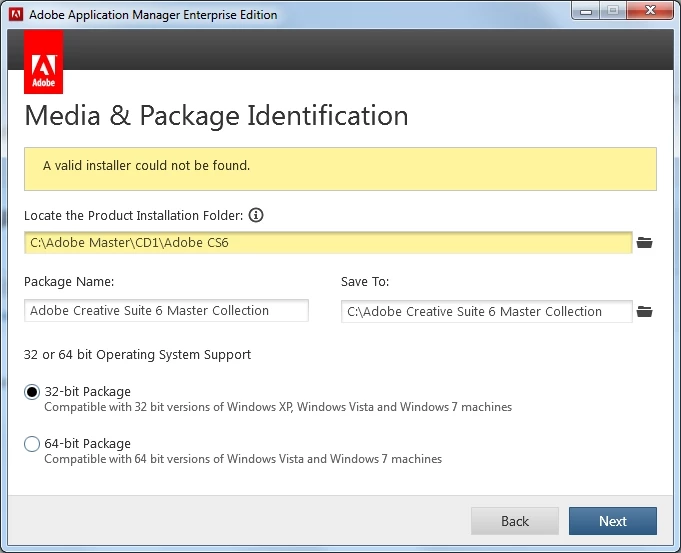Screen dimensions: 681x553
Task: Click the 'A valid installer could not be found' message
Action: [x=146, y=166]
